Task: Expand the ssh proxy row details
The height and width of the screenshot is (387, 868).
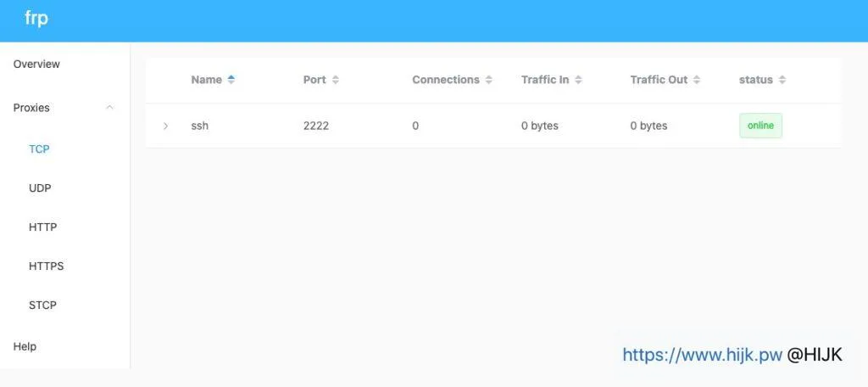Action: click(x=165, y=126)
